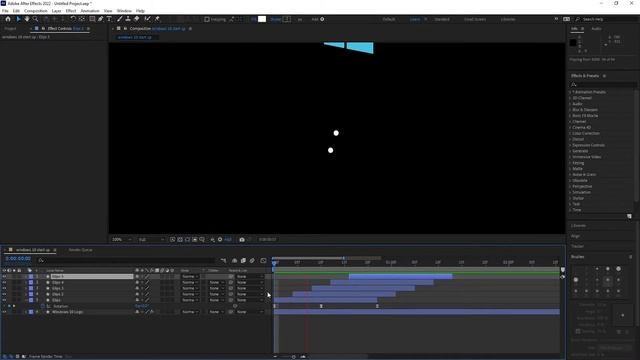Viewport: 640px width, 360px height.
Task: Toggle shy switch for Elips 4 layer
Action: click(137, 282)
